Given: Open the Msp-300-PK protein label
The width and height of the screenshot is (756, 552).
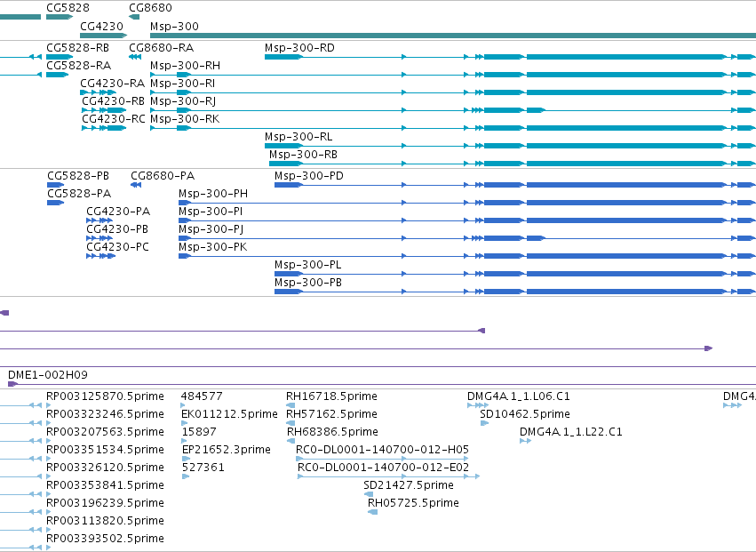Looking at the screenshot, I should (213, 247).
